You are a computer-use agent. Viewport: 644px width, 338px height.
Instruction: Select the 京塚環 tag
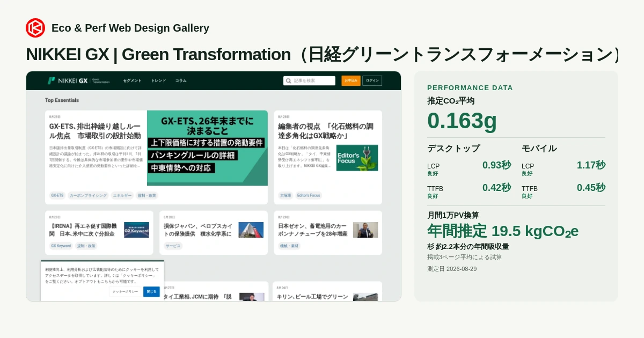click(x=285, y=195)
